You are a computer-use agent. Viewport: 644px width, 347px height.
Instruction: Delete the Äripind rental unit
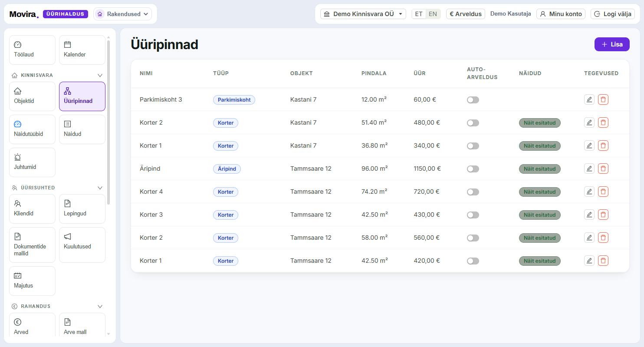point(603,169)
